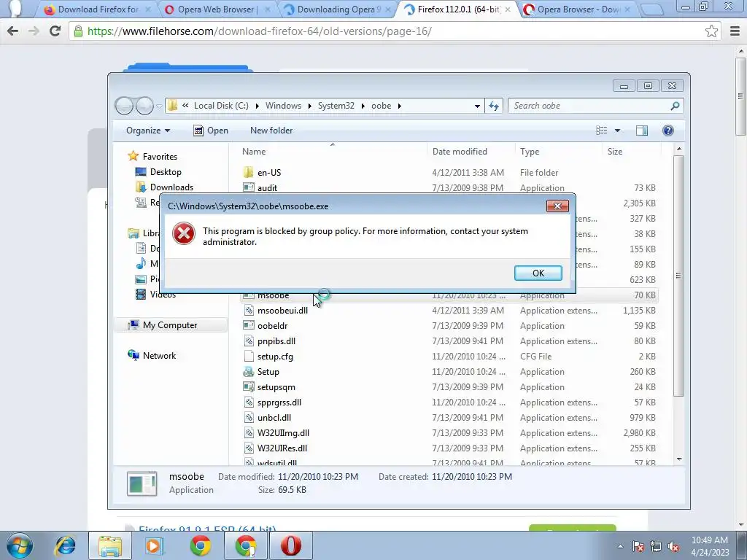747x560 pixels.
Task: Select the Setup application icon
Action: coord(248,371)
